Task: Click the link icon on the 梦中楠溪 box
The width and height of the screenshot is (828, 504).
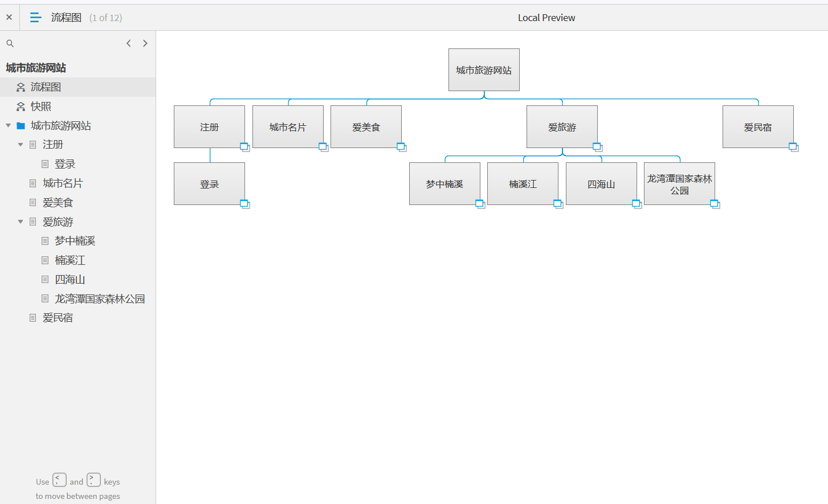Action: (x=480, y=204)
